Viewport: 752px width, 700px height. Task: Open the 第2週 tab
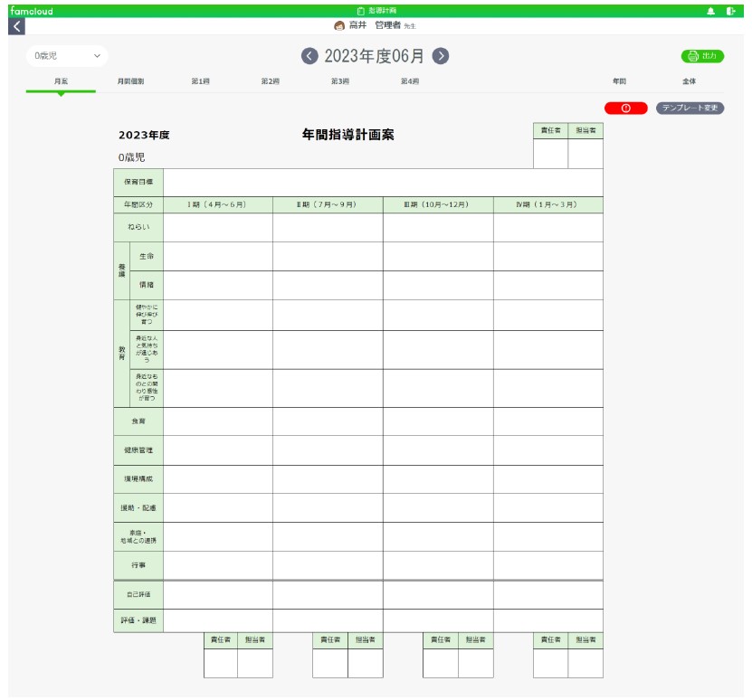coord(270,81)
